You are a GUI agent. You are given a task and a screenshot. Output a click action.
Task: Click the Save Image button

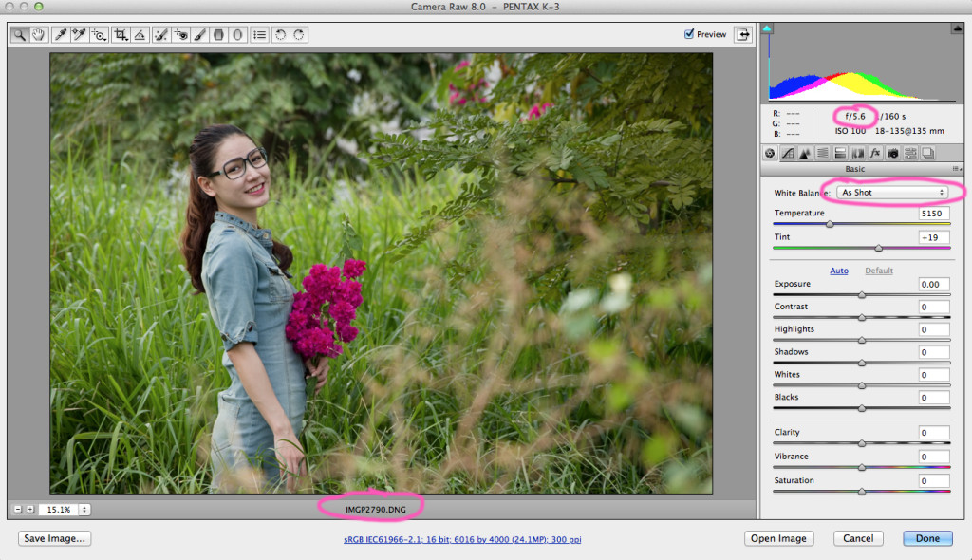click(x=54, y=538)
